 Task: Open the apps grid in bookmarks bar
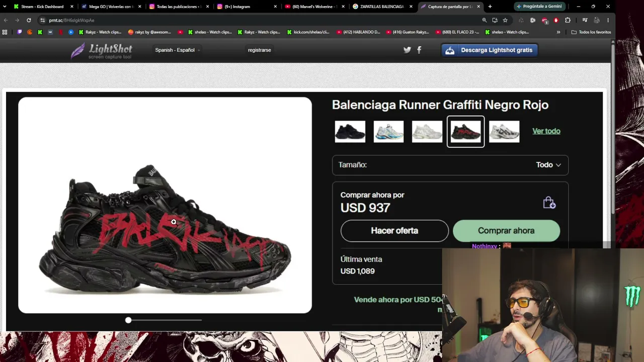[x=5, y=32]
